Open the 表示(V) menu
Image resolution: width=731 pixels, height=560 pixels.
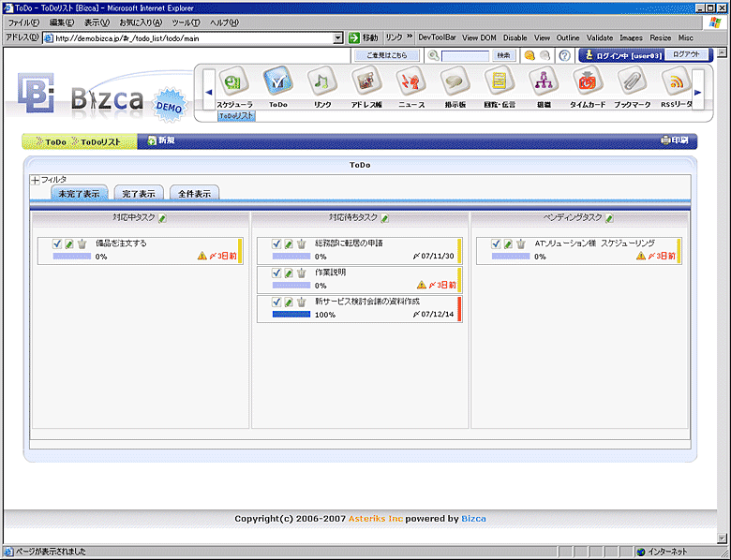(x=97, y=22)
